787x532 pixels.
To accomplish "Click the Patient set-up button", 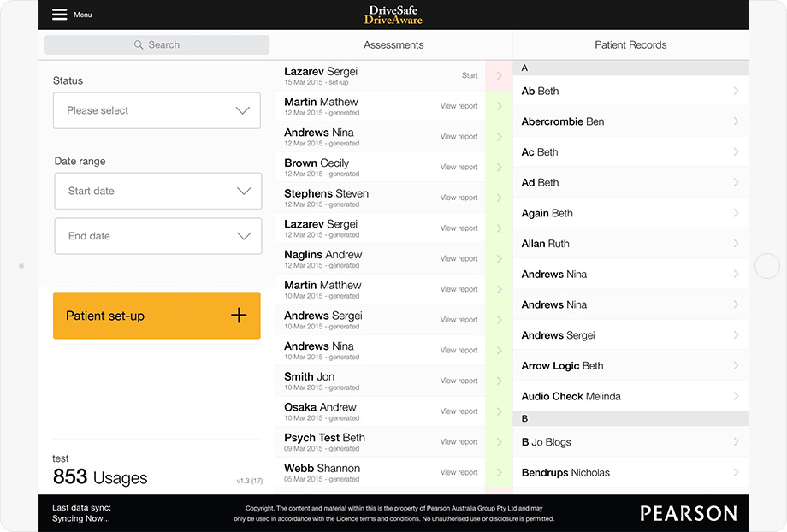I will (157, 316).
